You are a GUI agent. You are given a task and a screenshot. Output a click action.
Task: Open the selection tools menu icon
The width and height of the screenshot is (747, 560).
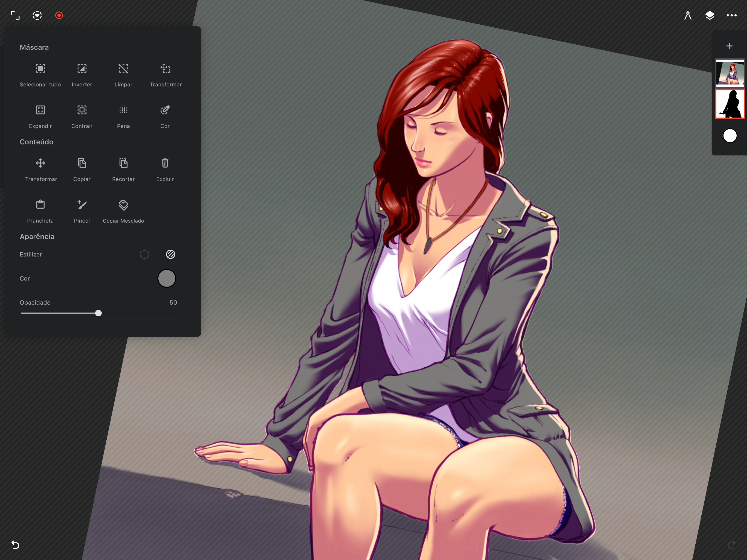[37, 16]
